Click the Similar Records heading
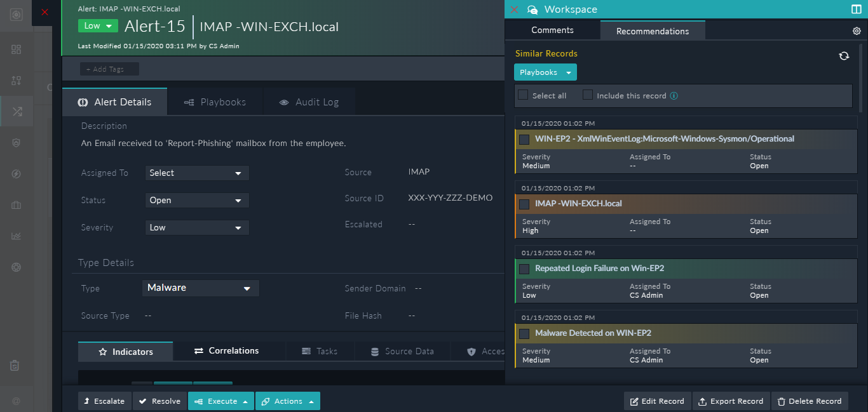 coord(546,54)
